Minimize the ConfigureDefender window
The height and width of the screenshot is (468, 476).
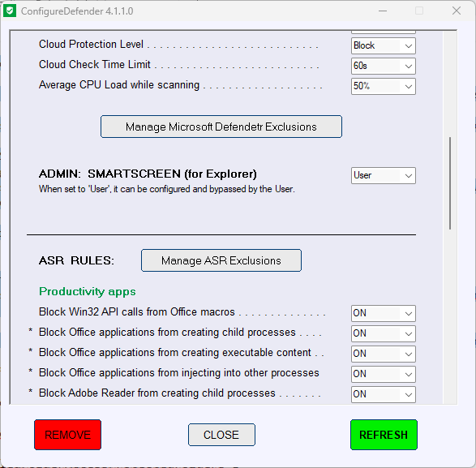click(383, 11)
